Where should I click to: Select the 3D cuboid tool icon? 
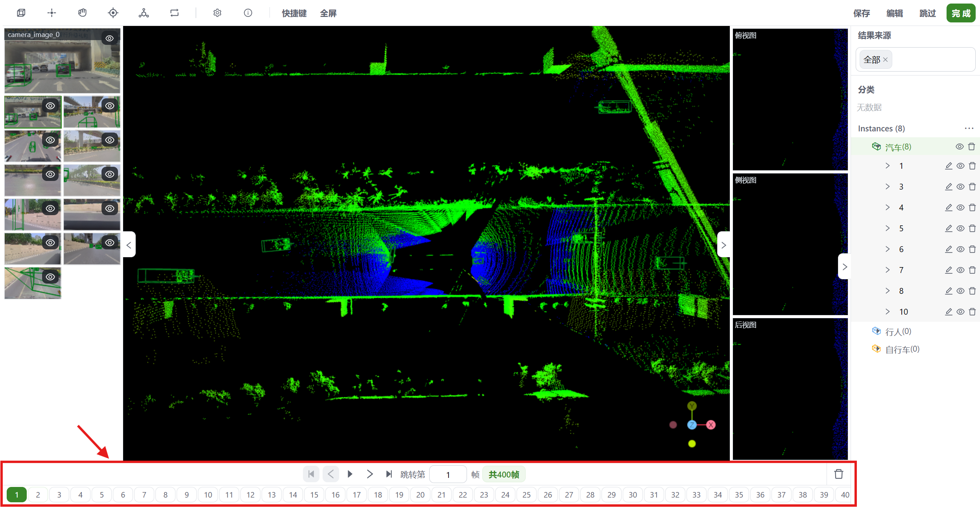[21, 13]
